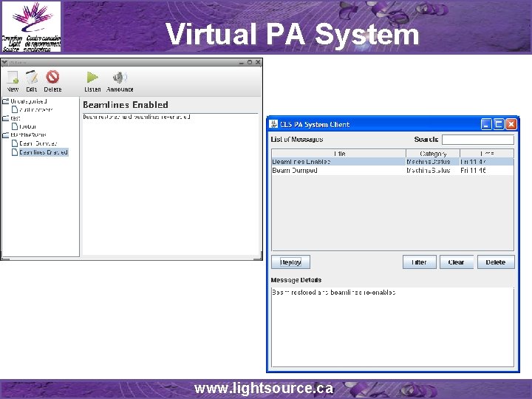Select the Uncategorised folder in tree

click(24, 101)
